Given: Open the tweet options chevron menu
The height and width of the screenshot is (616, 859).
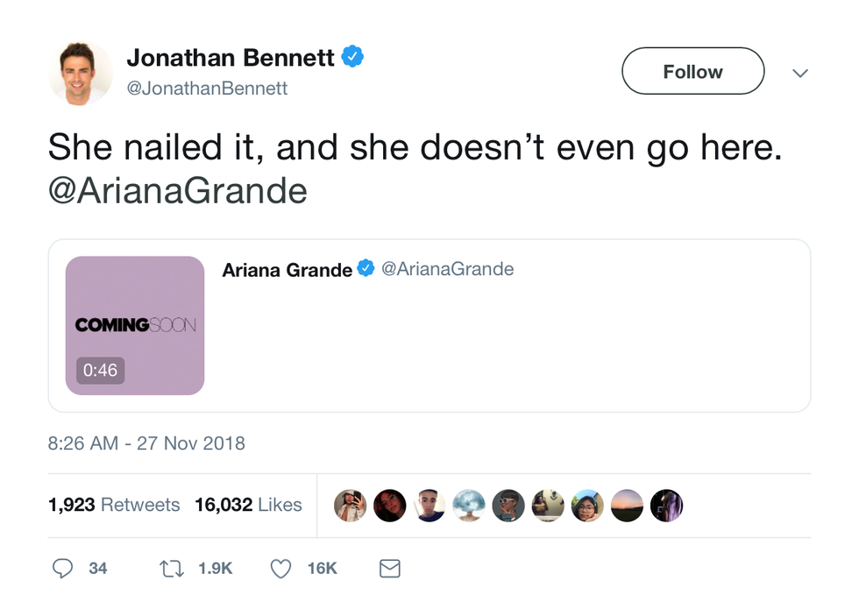Looking at the screenshot, I should (x=799, y=74).
